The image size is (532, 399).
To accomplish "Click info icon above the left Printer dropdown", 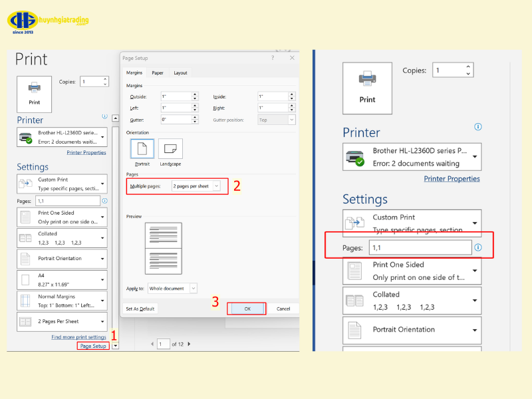I will click(104, 116).
